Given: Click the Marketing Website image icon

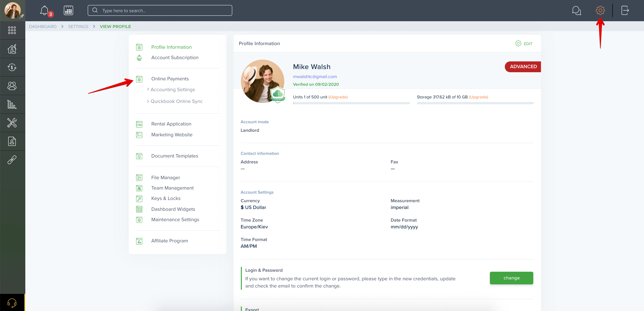Looking at the screenshot, I should point(139,135).
